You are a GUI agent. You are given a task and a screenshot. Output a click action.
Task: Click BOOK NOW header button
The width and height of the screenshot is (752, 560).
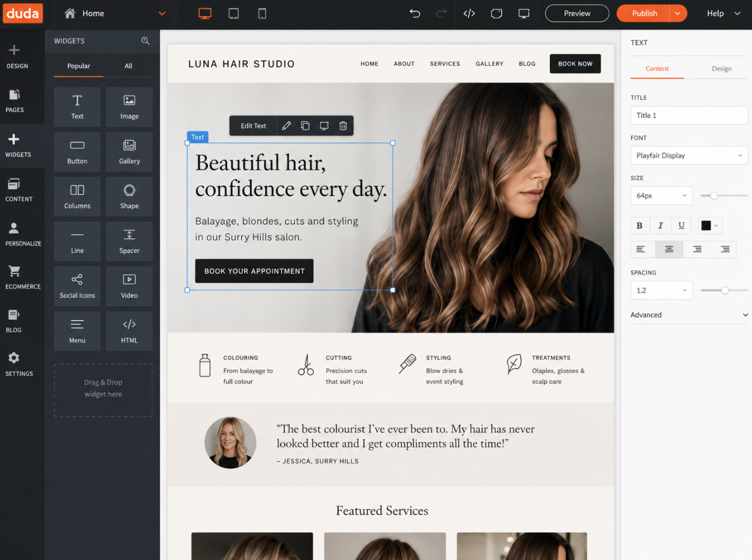(575, 64)
